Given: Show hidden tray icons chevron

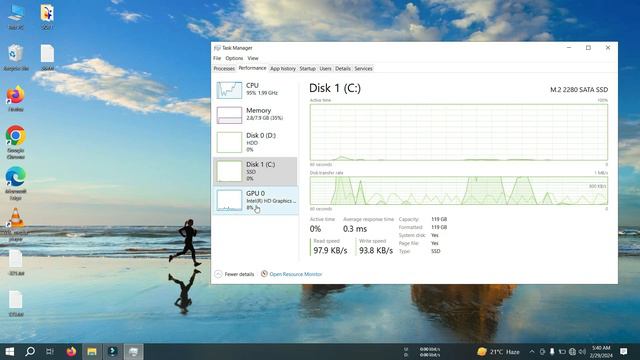Looking at the screenshot, I should [x=532, y=351].
